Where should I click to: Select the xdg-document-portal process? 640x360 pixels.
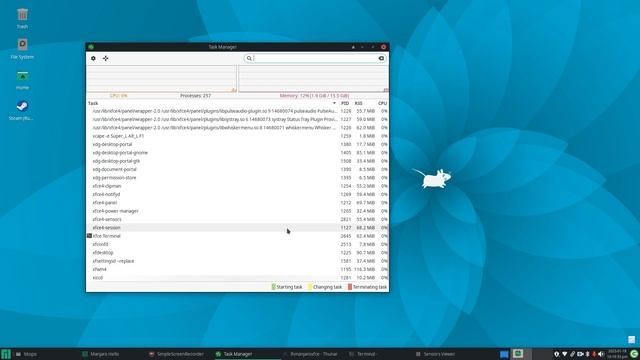(x=238, y=169)
